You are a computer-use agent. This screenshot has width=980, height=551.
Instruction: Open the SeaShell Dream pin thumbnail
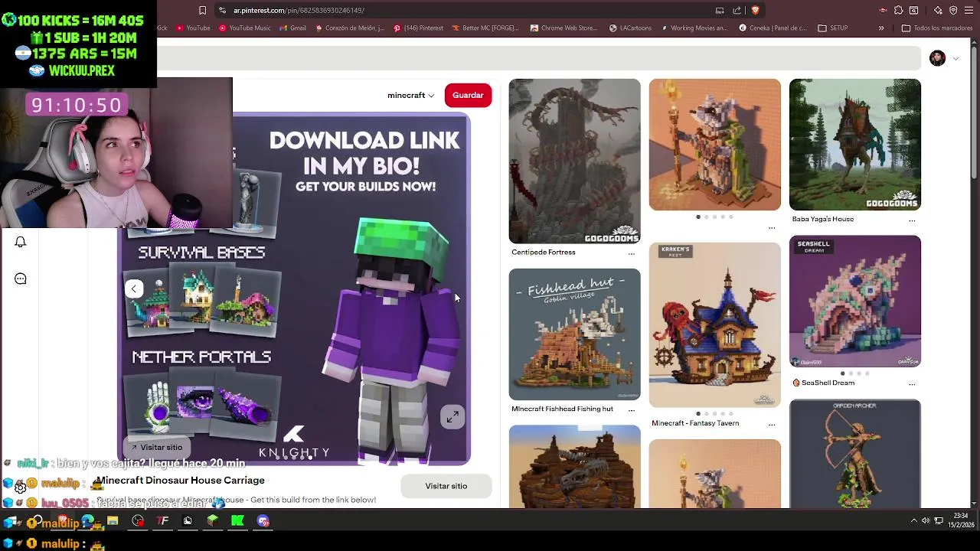(855, 301)
